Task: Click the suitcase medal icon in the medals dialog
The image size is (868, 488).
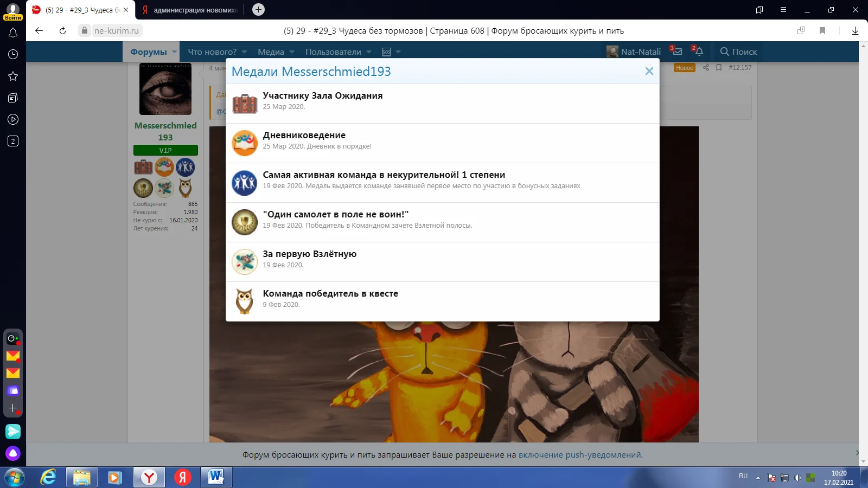Action: click(245, 104)
